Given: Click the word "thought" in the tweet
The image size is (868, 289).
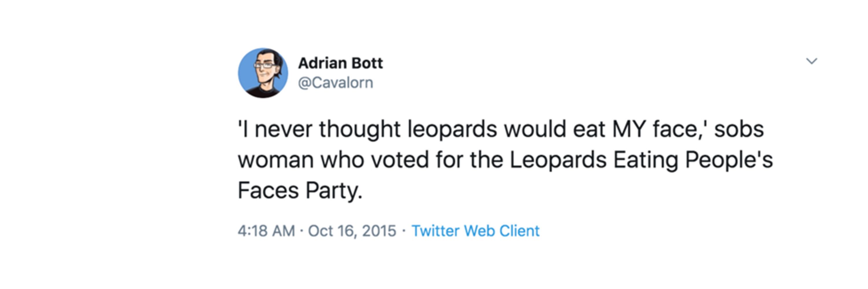Looking at the screenshot, I should tap(360, 129).
